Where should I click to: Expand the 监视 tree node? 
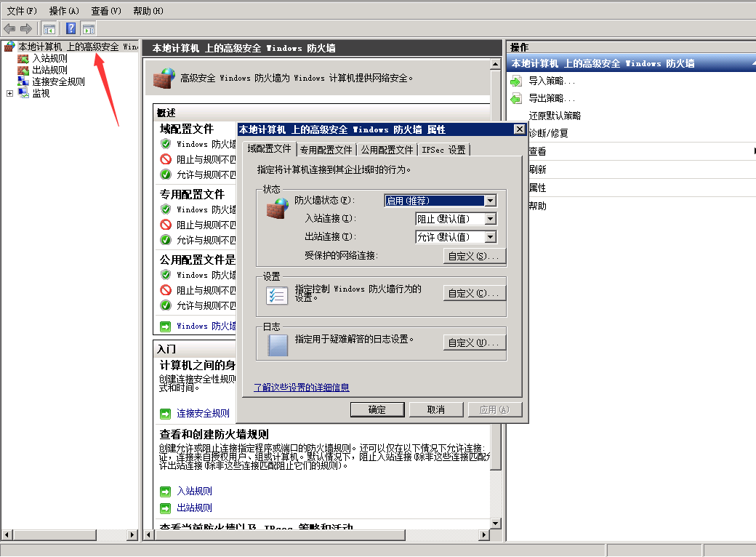click(x=9, y=93)
